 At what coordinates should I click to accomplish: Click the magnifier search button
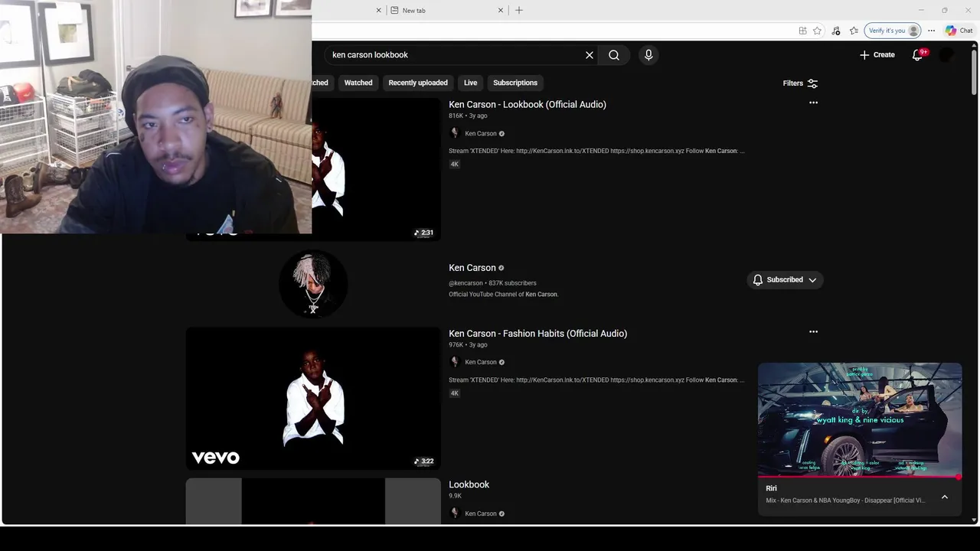(x=614, y=55)
